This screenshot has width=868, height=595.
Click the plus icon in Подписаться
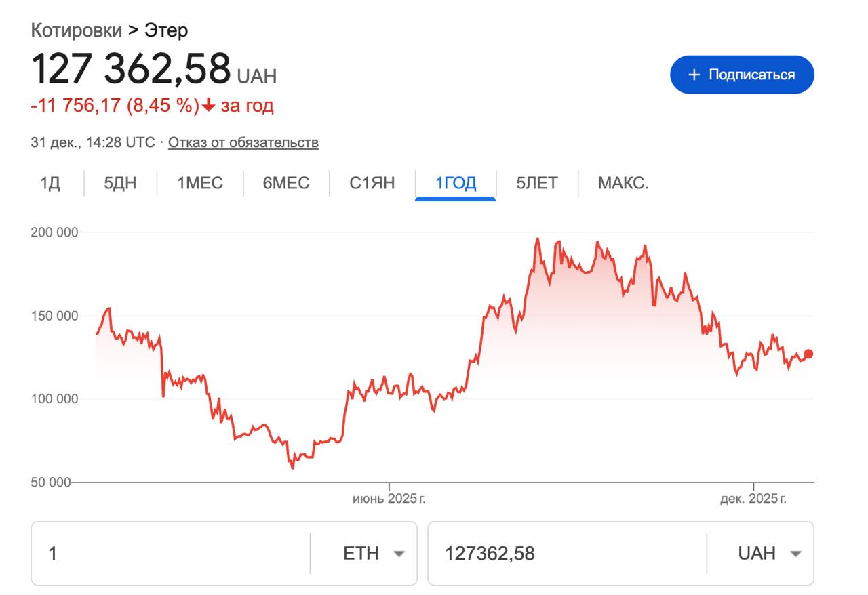point(694,75)
